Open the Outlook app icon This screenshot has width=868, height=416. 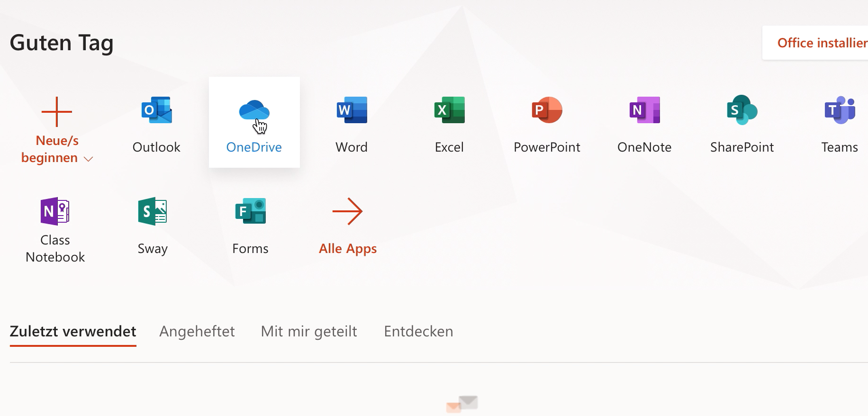156,111
